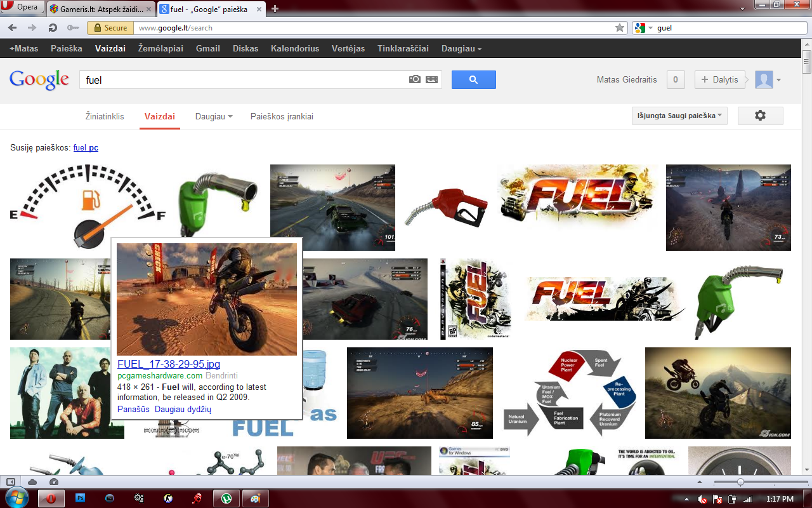Open +Matas in Google bar
Image resolution: width=812 pixels, height=508 pixels.
coord(23,48)
